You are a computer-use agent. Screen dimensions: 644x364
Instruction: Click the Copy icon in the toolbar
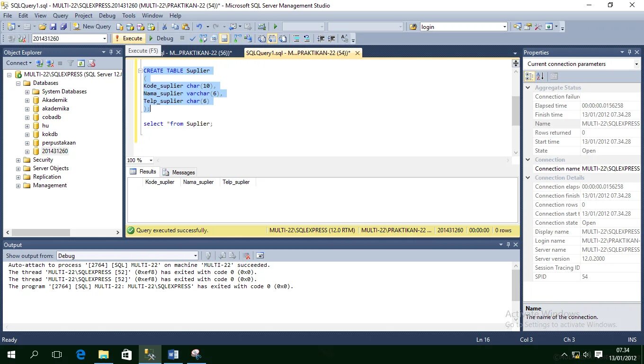pyautogui.click(x=175, y=27)
